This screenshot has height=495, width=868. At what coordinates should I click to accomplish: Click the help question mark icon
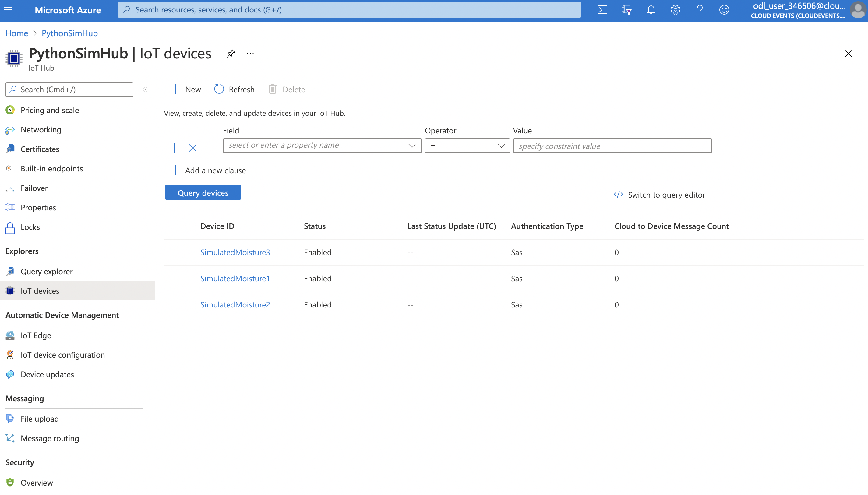700,9
